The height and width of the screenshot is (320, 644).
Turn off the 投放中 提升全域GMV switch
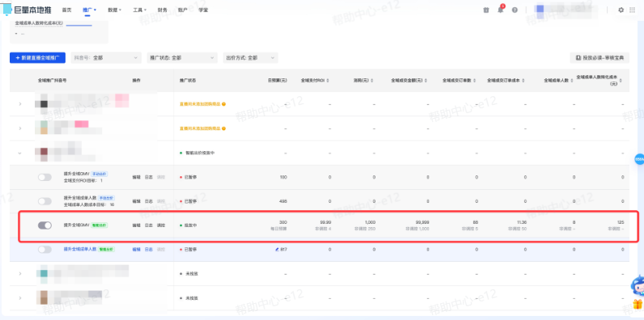[x=44, y=225]
